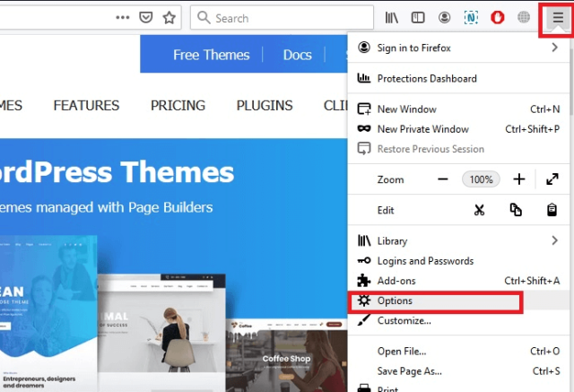Viewport: 574px width, 392px height.
Task: Open a New Private Window
Action: coord(458,129)
